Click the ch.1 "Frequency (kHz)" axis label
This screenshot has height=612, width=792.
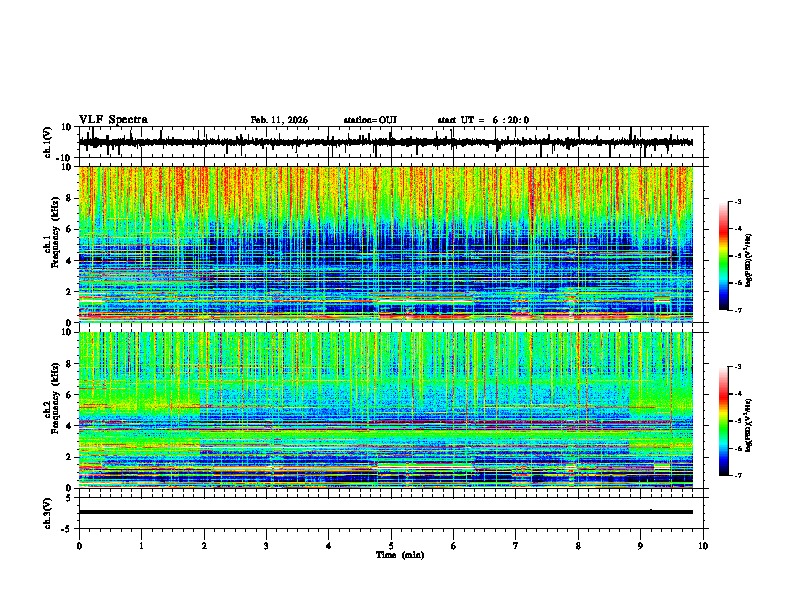tap(55, 233)
